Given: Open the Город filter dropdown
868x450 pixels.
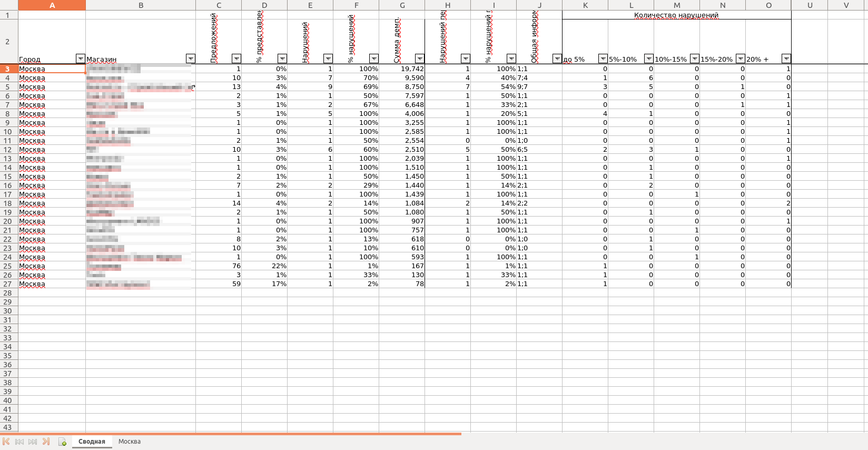Looking at the screenshot, I should click(80, 58).
